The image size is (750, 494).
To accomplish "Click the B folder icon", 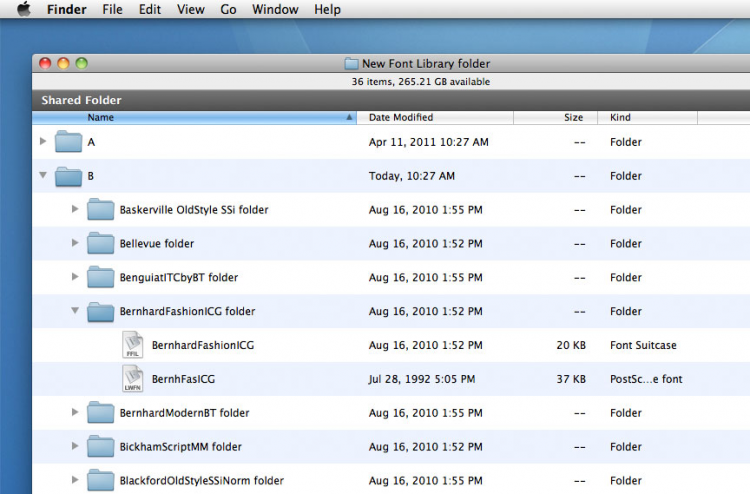I will [68, 176].
